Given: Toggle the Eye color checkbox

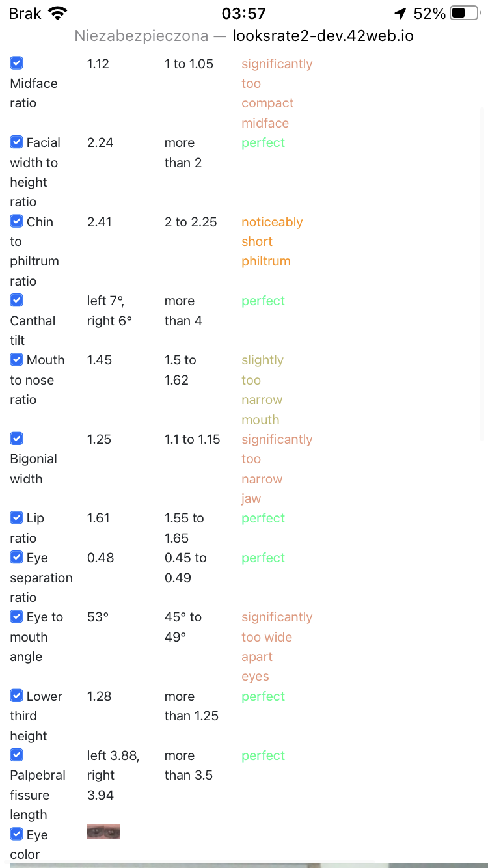Looking at the screenshot, I should click(x=17, y=834).
